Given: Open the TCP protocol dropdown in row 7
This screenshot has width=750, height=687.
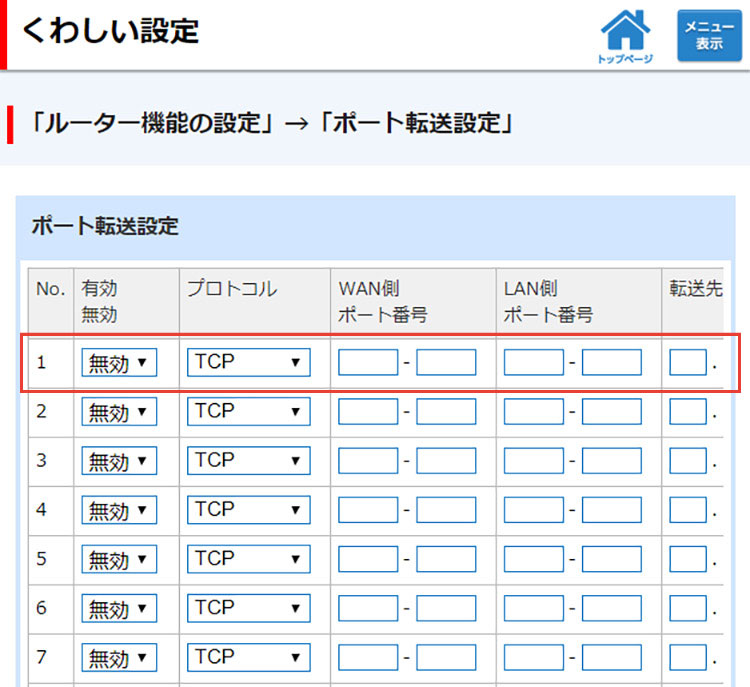Looking at the screenshot, I should (248, 657).
